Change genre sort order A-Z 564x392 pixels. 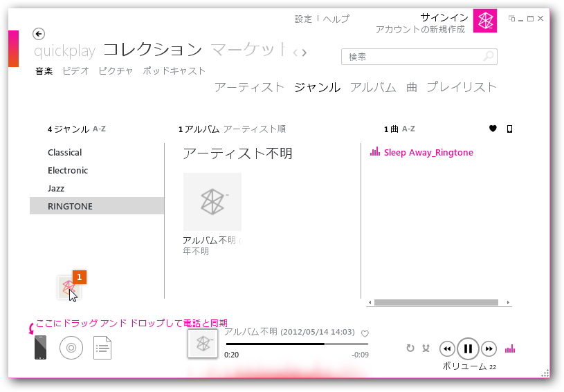99,129
